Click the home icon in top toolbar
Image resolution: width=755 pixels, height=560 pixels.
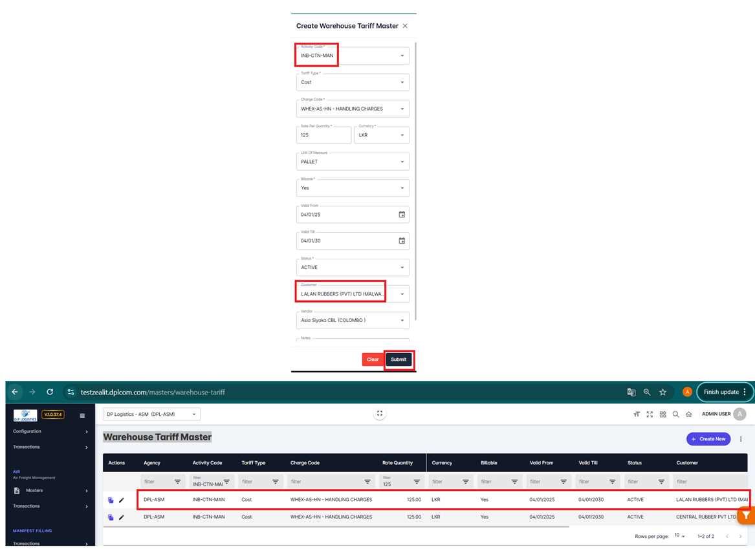[x=689, y=415]
